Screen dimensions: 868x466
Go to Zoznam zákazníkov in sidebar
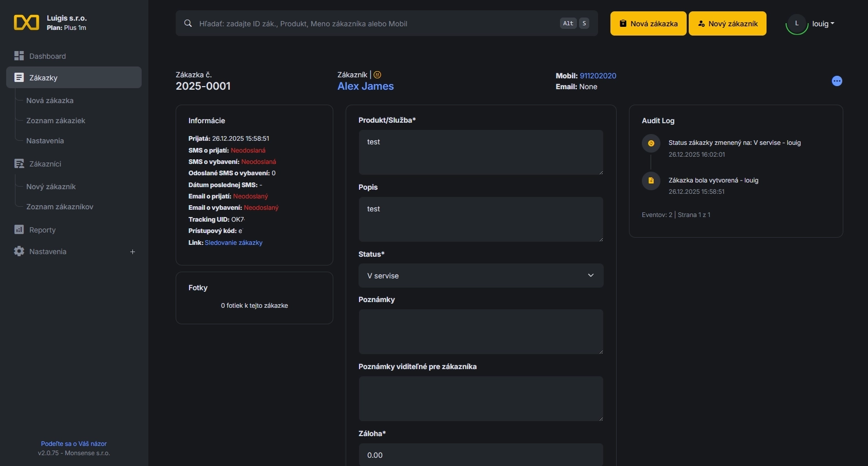(x=60, y=207)
